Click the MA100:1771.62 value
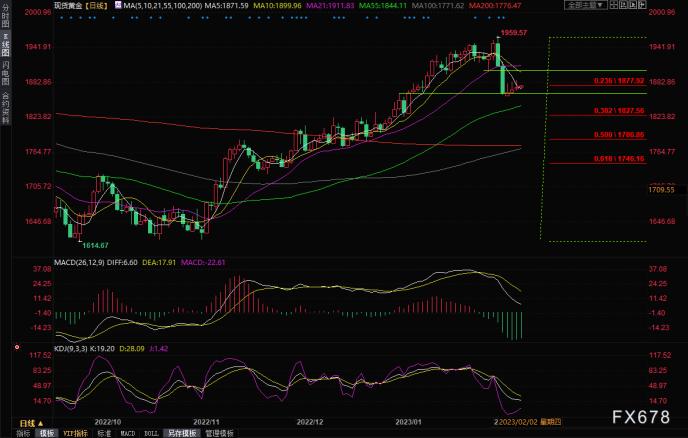 [x=437, y=6]
